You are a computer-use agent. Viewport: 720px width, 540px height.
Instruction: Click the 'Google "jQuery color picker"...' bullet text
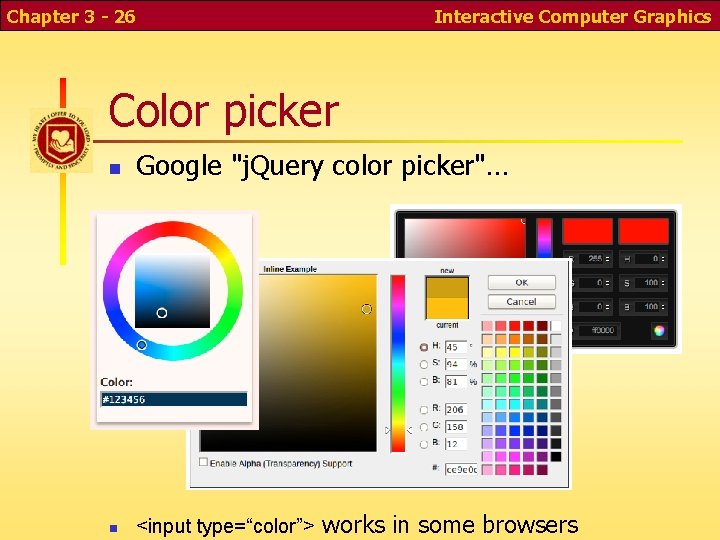[322, 166]
